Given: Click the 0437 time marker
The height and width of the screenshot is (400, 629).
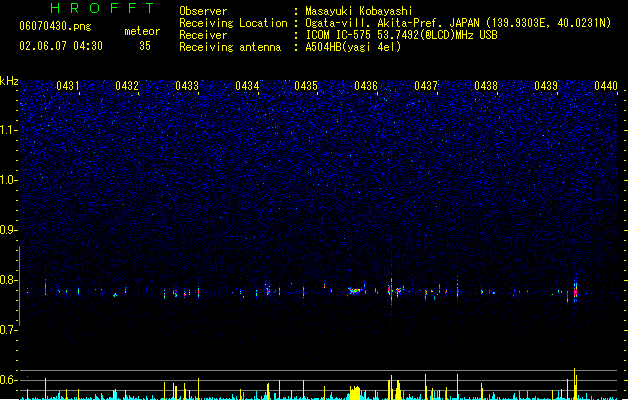Looking at the screenshot, I should [x=426, y=86].
